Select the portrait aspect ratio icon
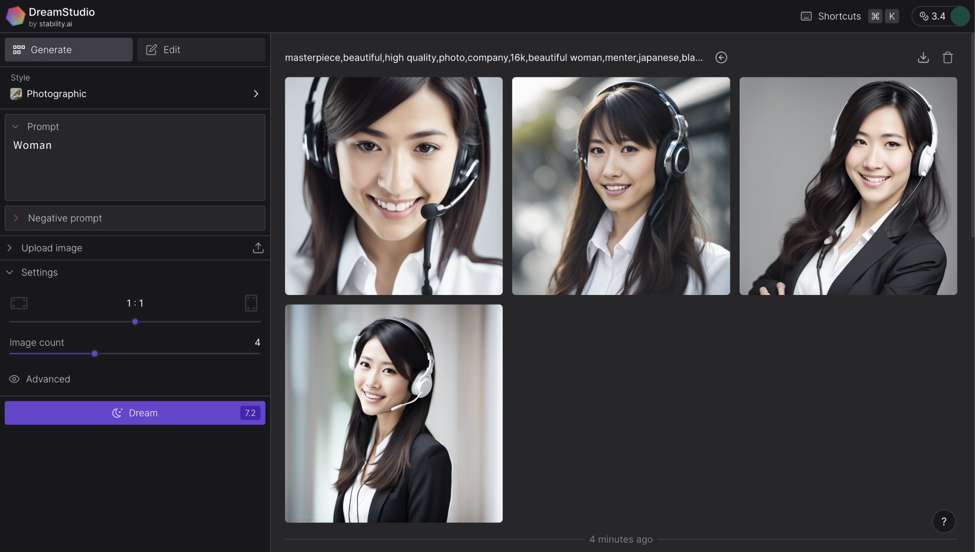Image resolution: width=980 pixels, height=552 pixels. [251, 303]
